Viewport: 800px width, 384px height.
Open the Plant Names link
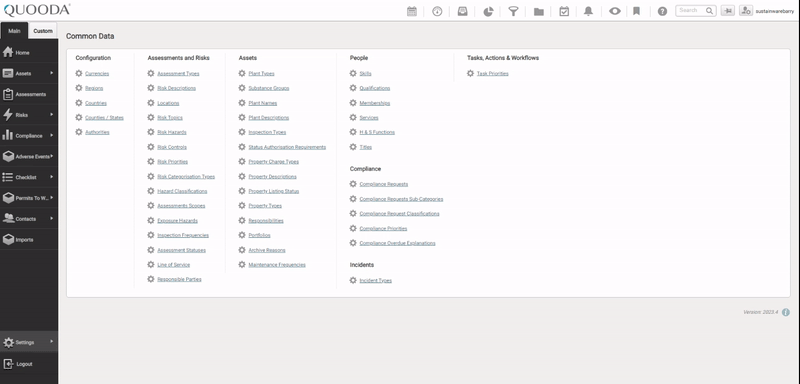coord(263,103)
